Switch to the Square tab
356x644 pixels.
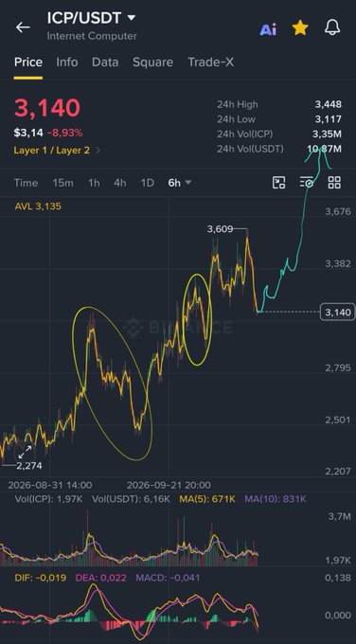coord(152,62)
